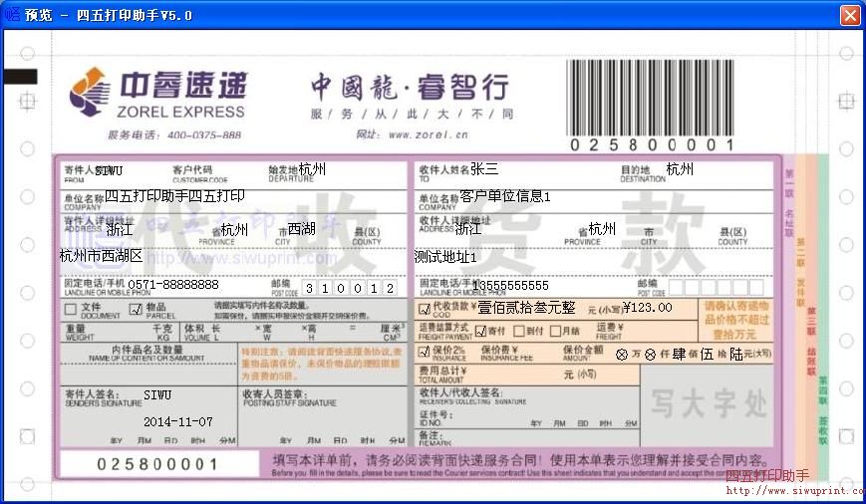Click the 重量 WEIGHT field
866x504 pixels.
118,332
